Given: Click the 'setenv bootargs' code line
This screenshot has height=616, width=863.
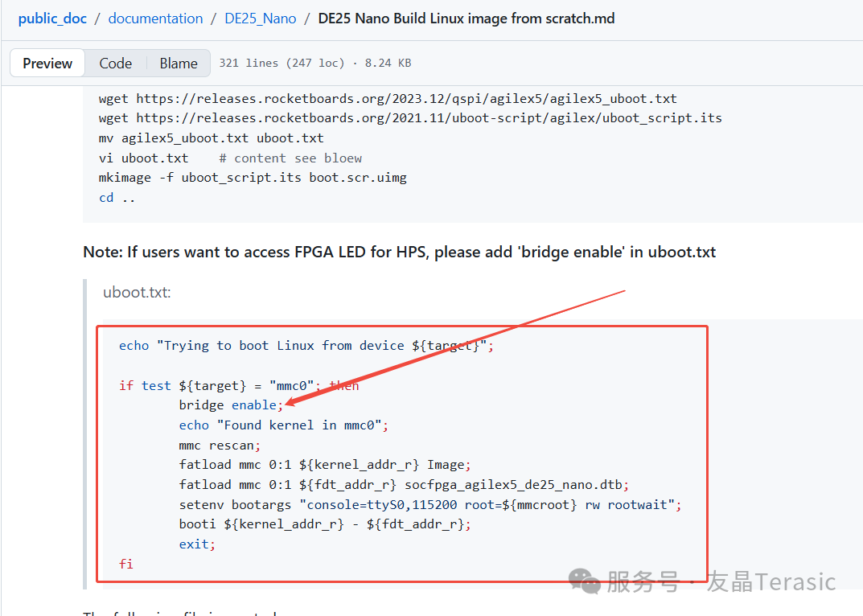Looking at the screenshot, I should (430, 505).
